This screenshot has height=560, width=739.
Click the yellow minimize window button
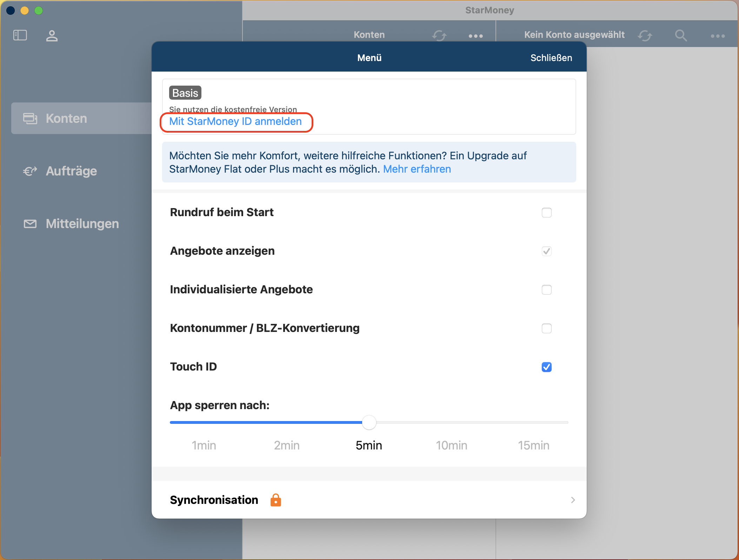25,11
